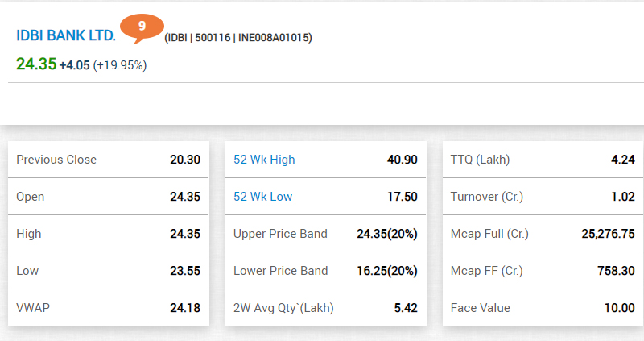Open the 52 Wk Low link
Image resolution: width=644 pixels, height=341 pixels.
point(263,197)
